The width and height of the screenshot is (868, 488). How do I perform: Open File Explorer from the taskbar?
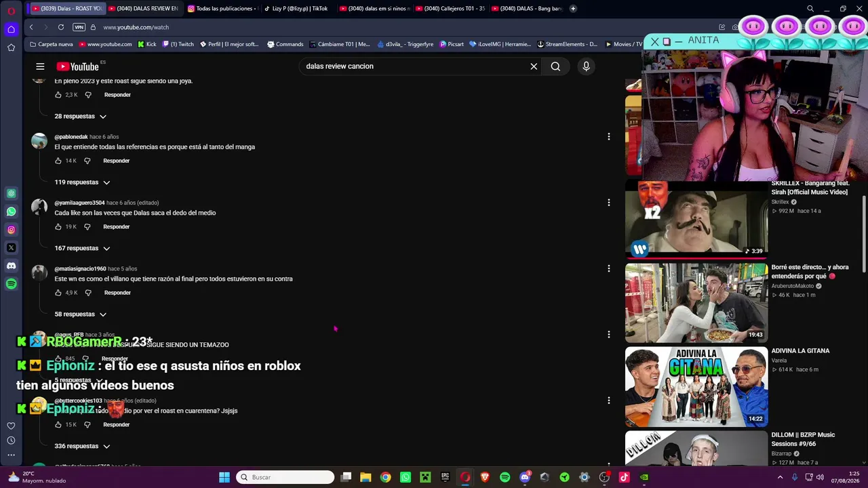366,477
